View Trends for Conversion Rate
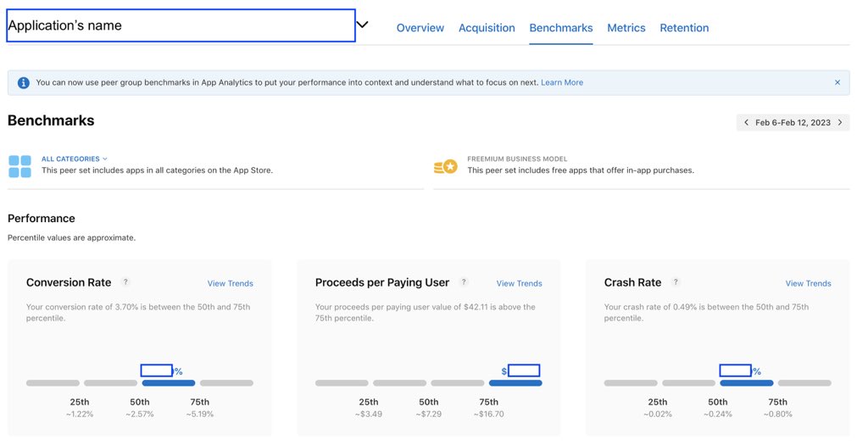 (231, 283)
